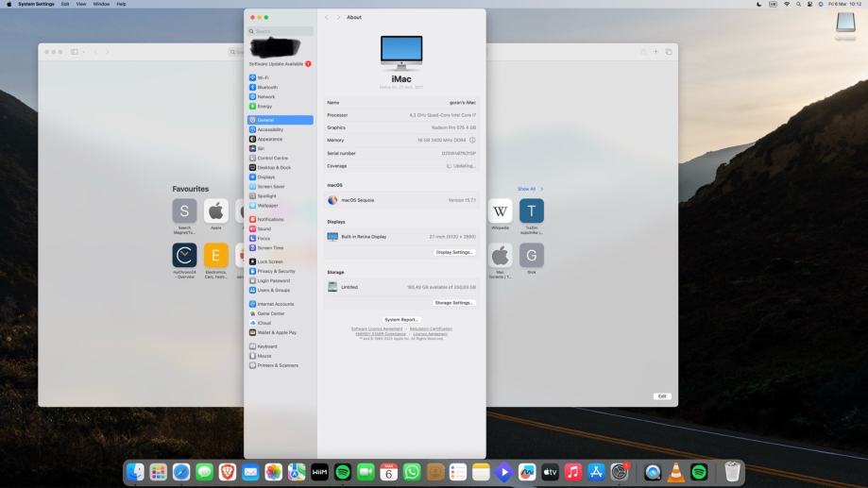Viewport: 868px width, 488px height.
Task: Click the Storage Settings button
Action: [x=453, y=303]
